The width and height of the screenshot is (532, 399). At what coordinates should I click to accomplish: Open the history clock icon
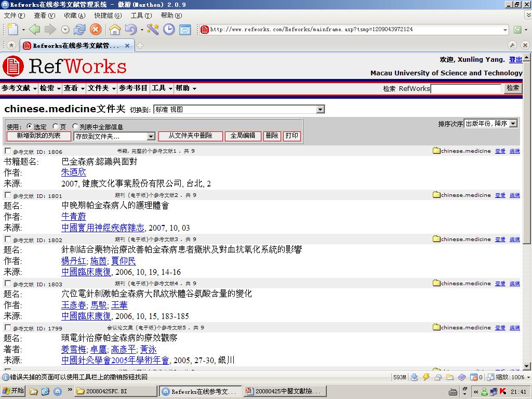[169, 30]
